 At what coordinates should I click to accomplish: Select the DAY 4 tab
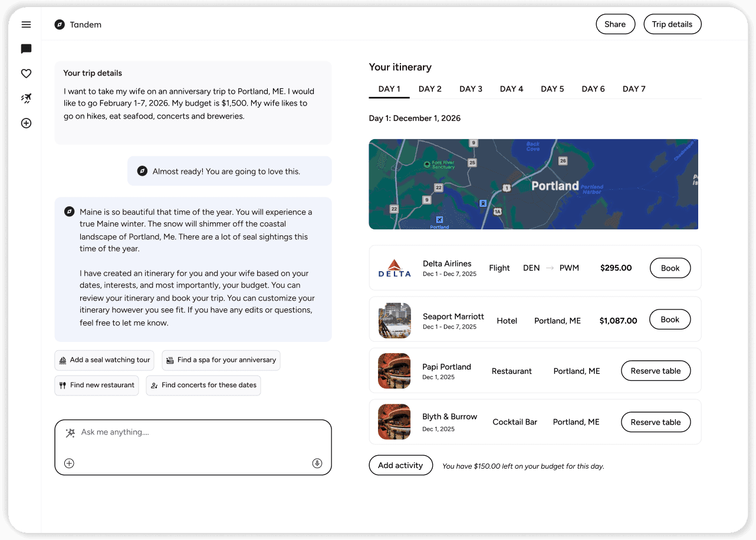pyautogui.click(x=512, y=89)
